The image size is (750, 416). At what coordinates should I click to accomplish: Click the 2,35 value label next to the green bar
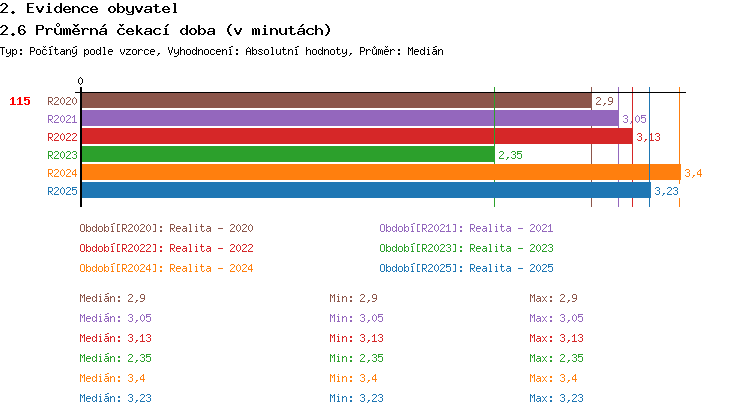coord(510,155)
